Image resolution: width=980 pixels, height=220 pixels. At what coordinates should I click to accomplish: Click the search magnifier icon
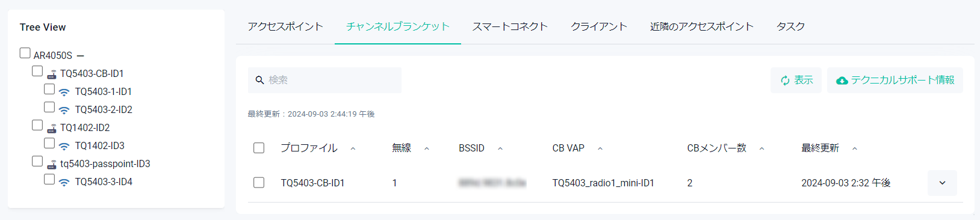[259, 80]
